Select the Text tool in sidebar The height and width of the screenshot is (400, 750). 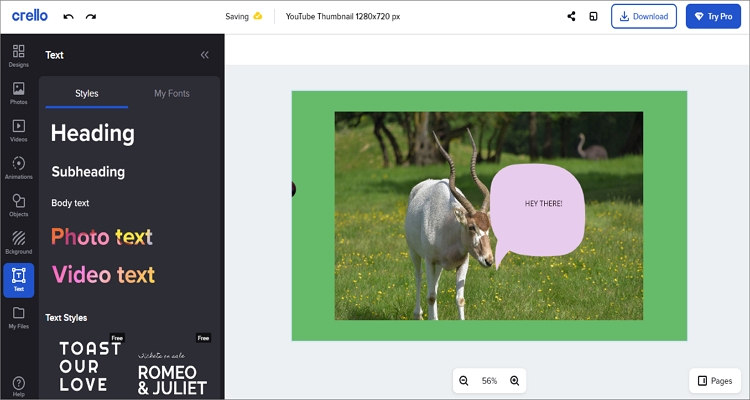pos(19,280)
